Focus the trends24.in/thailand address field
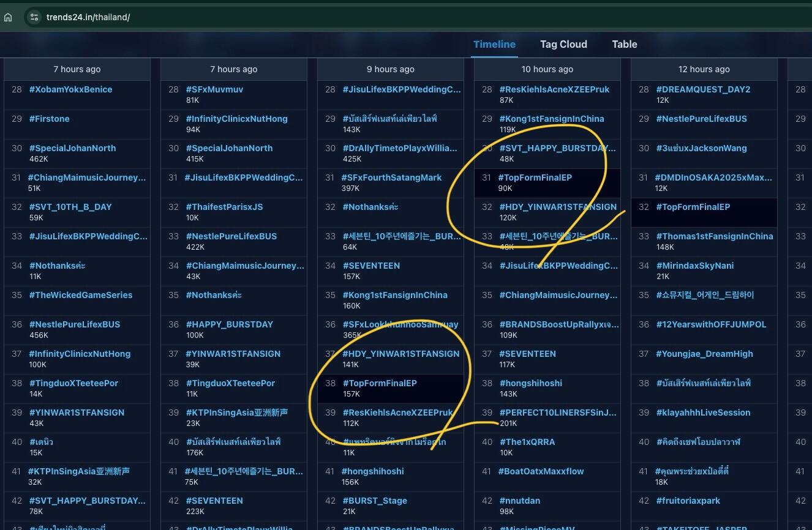 pyautogui.click(x=88, y=17)
